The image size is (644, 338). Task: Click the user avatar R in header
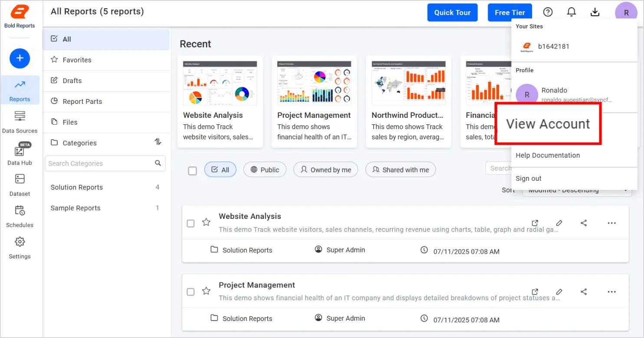(x=626, y=13)
